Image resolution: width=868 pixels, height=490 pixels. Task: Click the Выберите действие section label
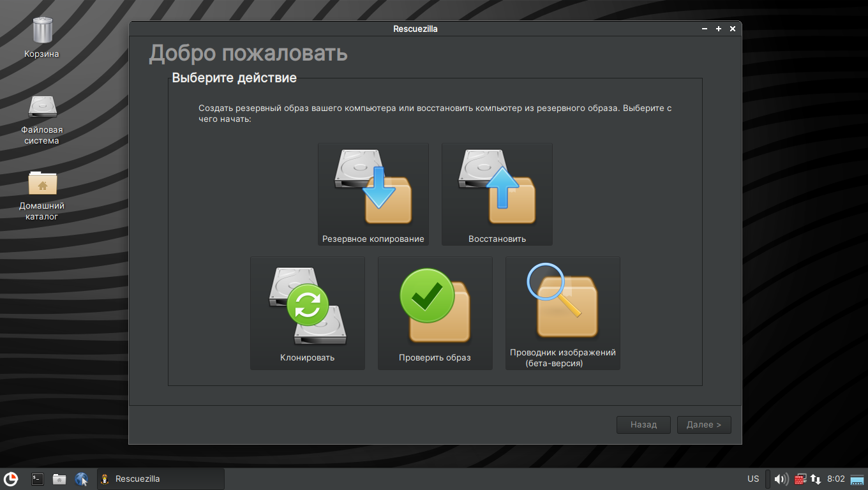[x=234, y=78]
